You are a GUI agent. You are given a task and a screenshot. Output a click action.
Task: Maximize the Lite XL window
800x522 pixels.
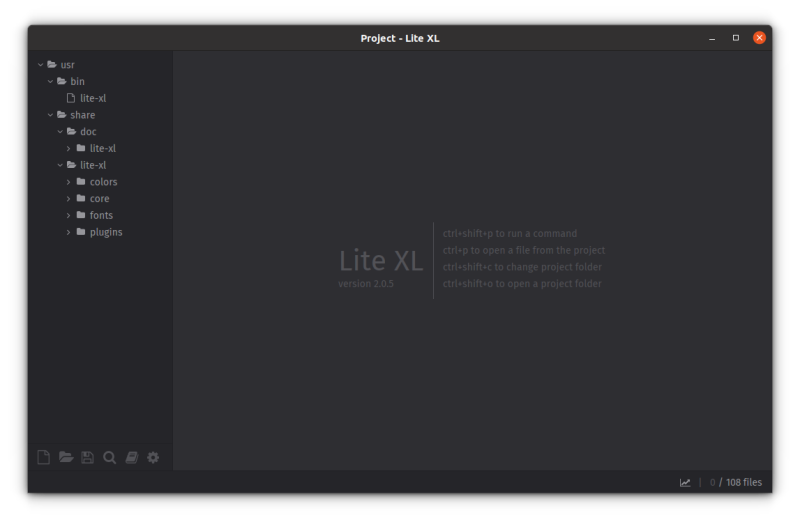click(736, 38)
